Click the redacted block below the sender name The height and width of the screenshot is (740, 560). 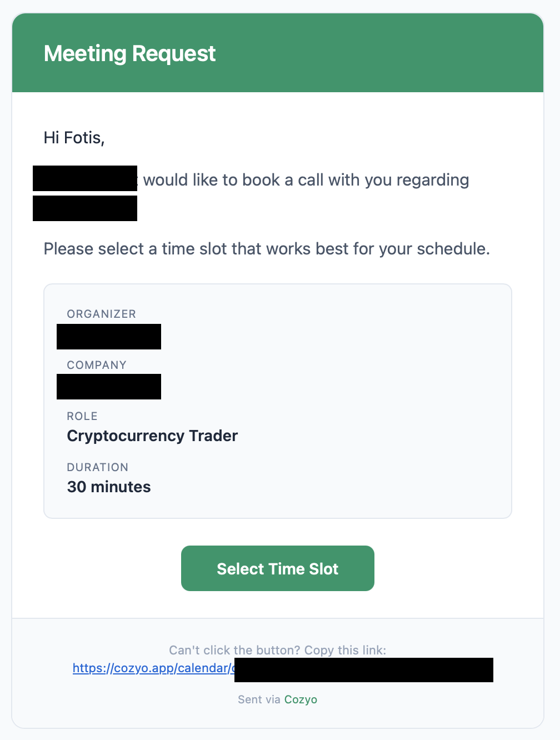[85, 208]
